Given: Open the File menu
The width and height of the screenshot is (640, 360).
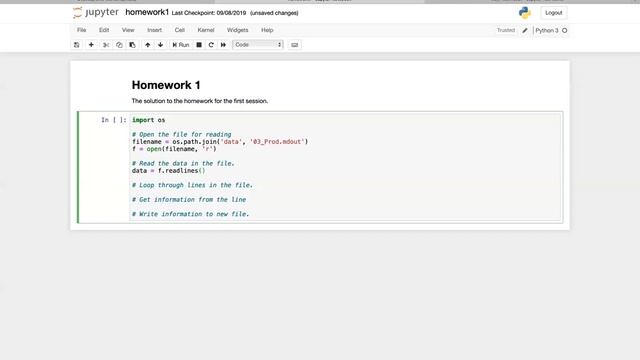Looking at the screenshot, I should [x=81, y=30].
